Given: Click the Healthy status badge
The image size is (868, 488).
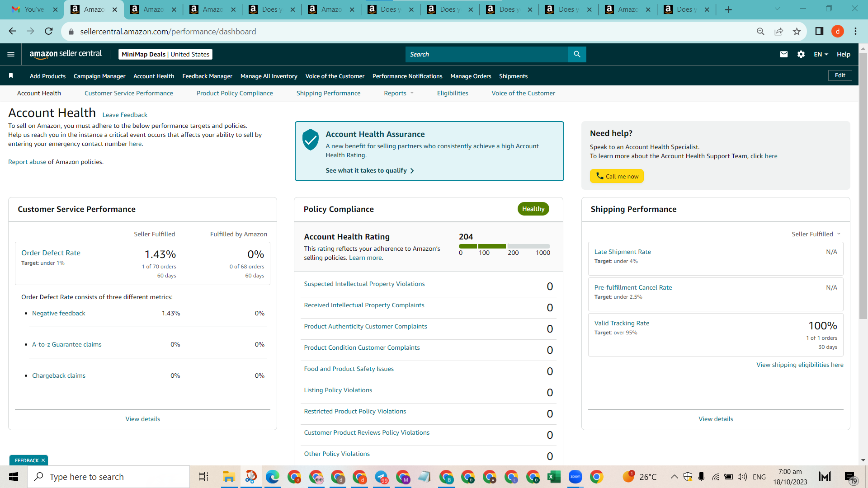Looking at the screenshot, I should click(533, 209).
